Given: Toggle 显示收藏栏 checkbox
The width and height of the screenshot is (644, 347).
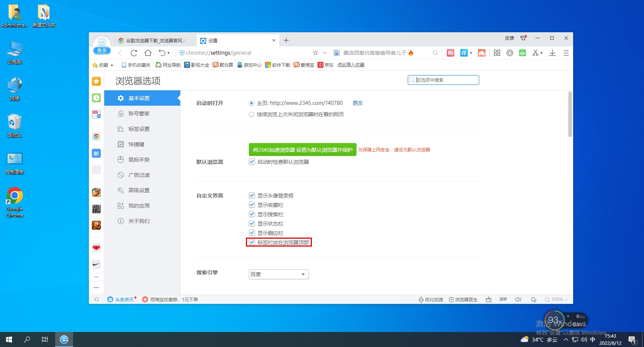Looking at the screenshot, I should coord(252,205).
